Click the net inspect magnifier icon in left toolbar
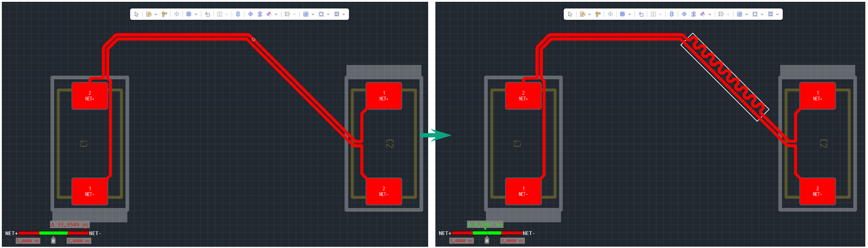Viewport: 868px width, 248px height. tap(269, 14)
